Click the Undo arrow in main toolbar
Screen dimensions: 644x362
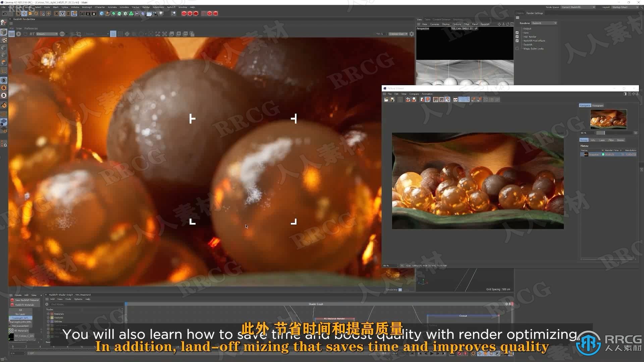(5, 14)
